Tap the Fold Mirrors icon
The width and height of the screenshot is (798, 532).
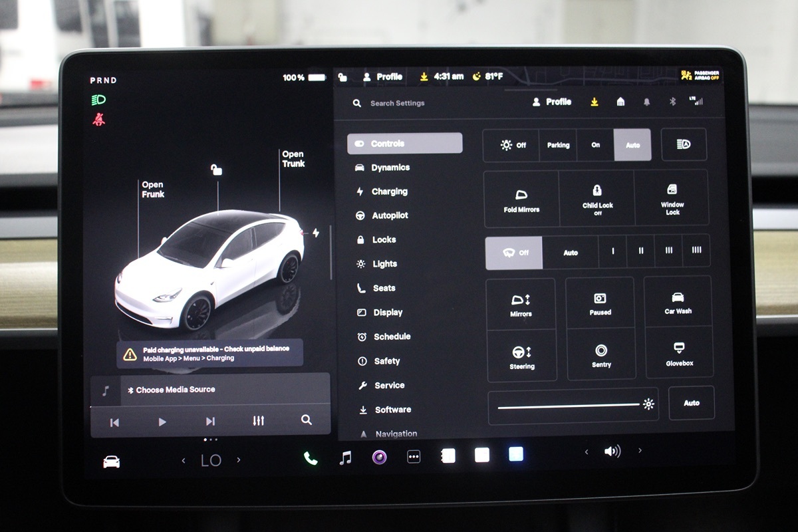(521, 199)
